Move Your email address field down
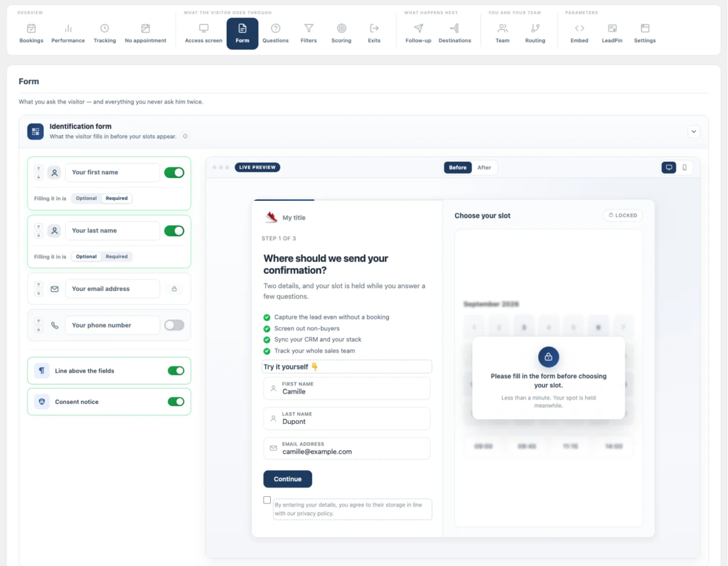The image size is (728, 566). click(38, 293)
